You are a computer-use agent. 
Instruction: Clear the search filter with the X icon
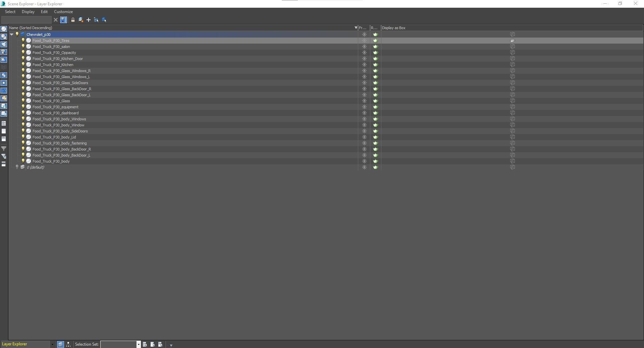pos(56,20)
